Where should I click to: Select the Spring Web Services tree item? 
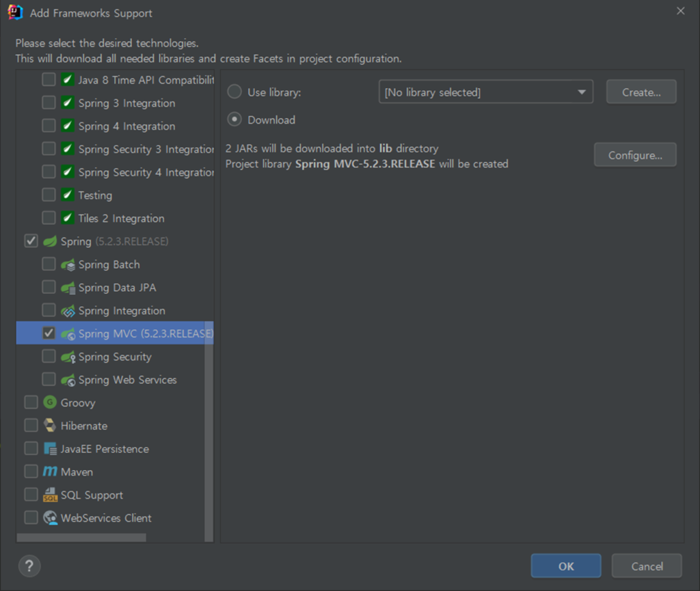pyautogui.click(x=127, y=380)
